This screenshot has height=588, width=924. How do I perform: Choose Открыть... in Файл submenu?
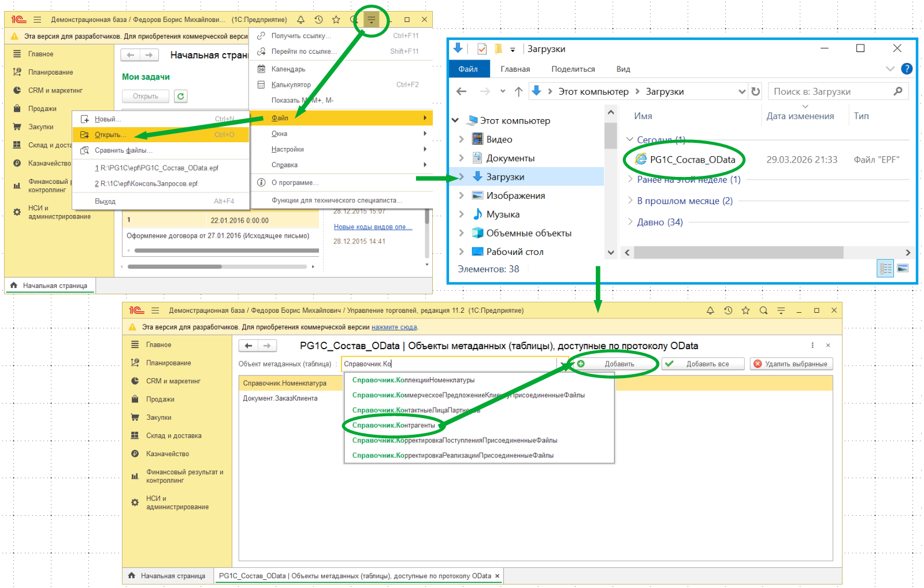[x=161, y=135]
